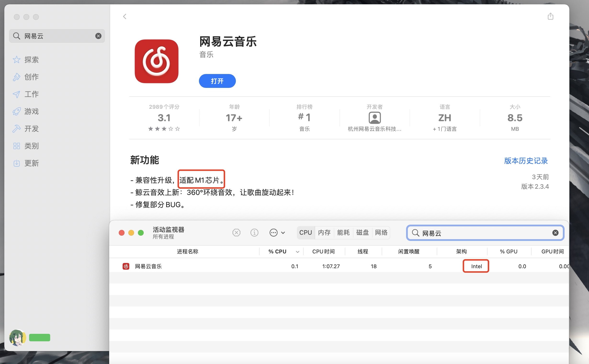Expand the more options ellipsis dropdown
Screen dimensions: 589x364
277,233
